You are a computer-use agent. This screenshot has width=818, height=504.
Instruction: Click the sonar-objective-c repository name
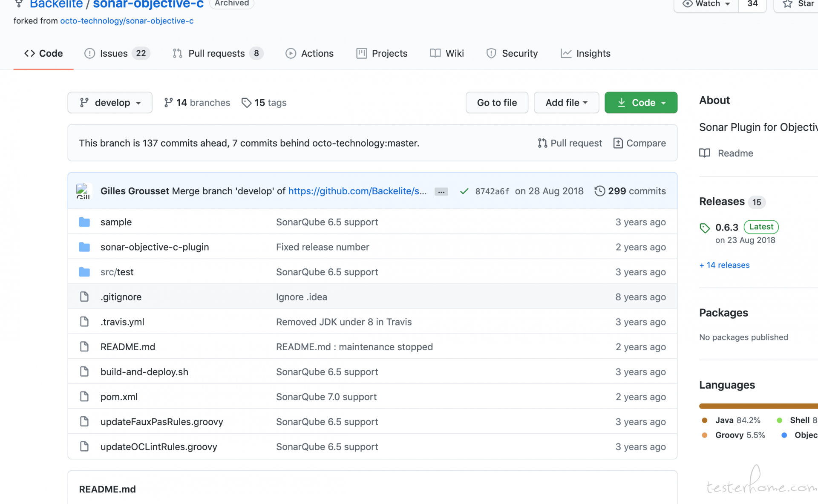(148, 4)
